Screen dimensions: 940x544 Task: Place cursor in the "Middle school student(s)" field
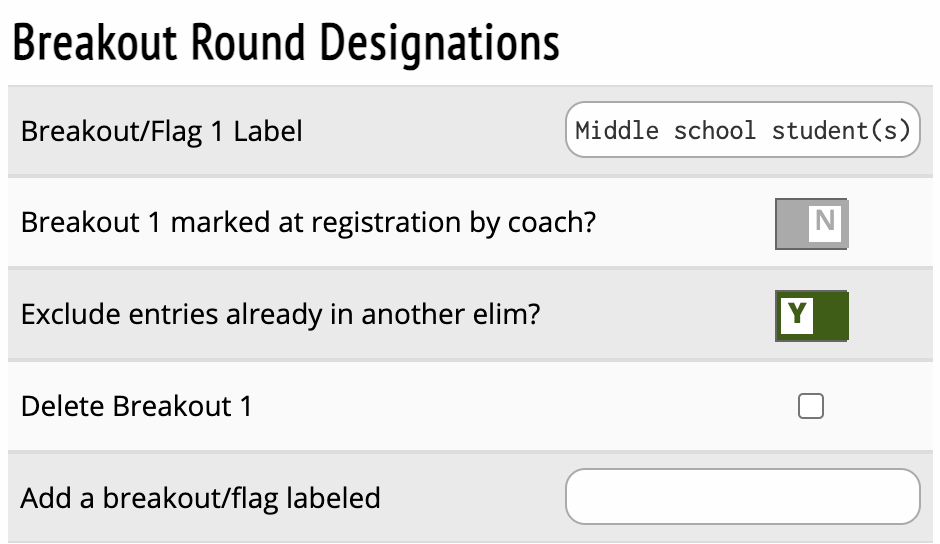(742, 130)
